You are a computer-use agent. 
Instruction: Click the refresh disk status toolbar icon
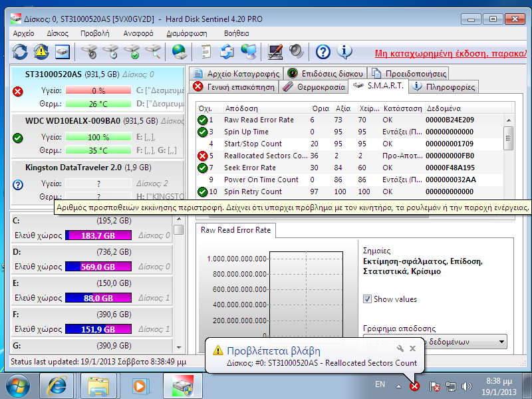20,52
